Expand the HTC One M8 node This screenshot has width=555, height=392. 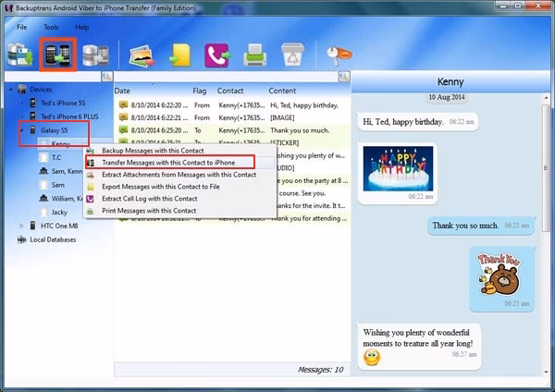tap(23, 226)
